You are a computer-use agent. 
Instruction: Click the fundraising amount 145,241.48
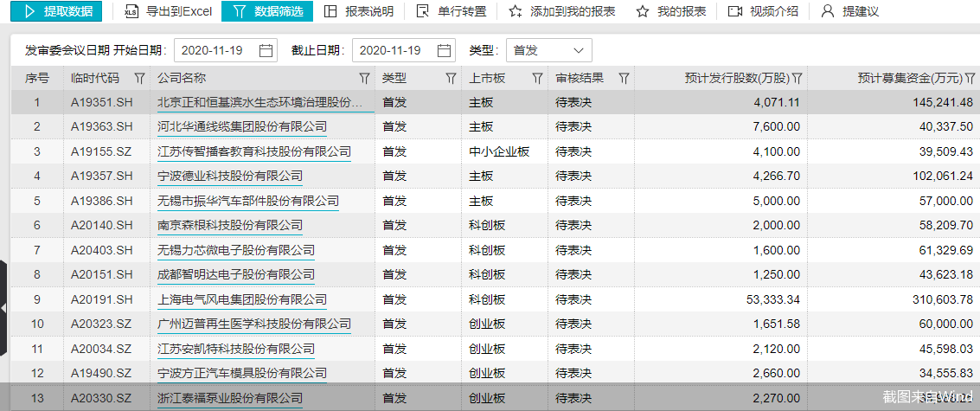pos(943,103)
